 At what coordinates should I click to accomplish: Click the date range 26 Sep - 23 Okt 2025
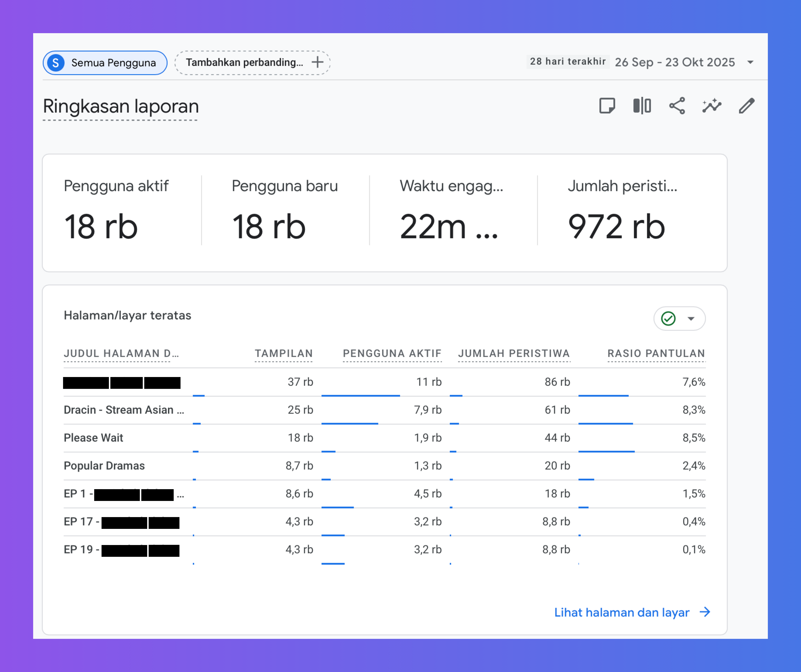tap(674, 62)
